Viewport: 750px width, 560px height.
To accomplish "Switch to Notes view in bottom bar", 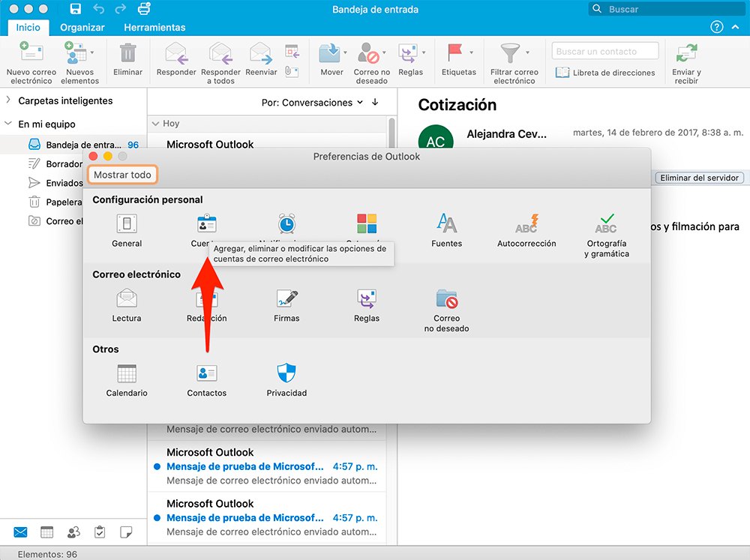I will [x=126, y=532].
